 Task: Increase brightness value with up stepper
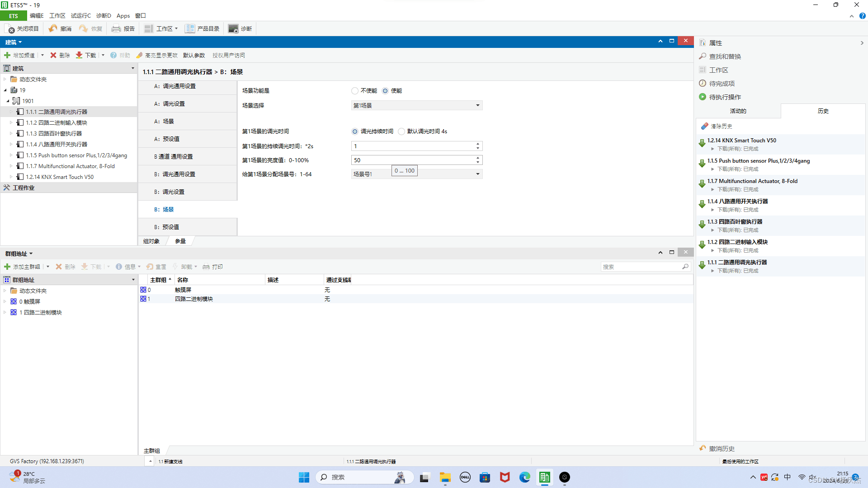[478, 158]
